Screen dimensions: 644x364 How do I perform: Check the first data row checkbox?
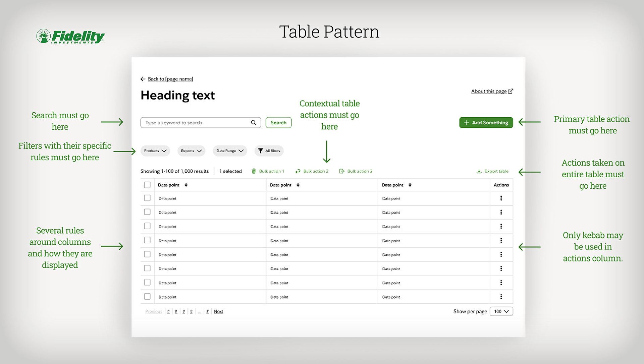click(x=147, y=198)
